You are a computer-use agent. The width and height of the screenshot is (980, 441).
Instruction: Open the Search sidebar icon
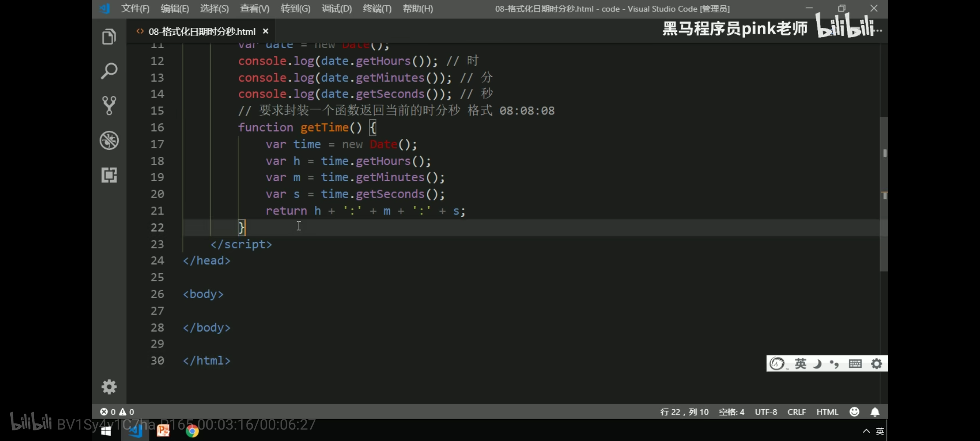tap(109, 71)
